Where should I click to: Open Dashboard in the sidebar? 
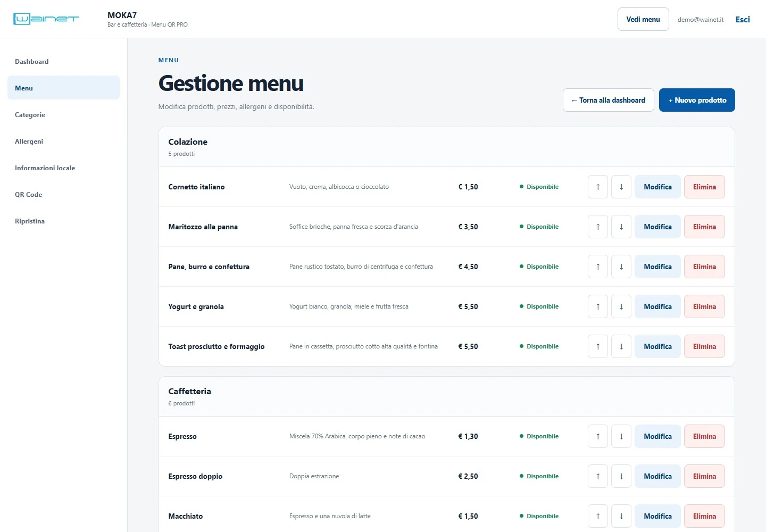coord(63,62)
